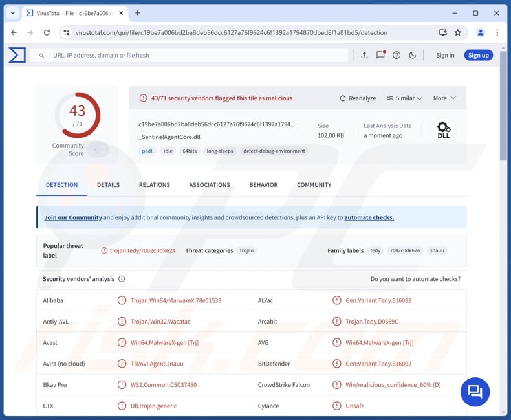Viewport: 511px width, 420px height.
Task: Click the file name _SentinelAgentCore.dll
Action: (x=169, y=137)
